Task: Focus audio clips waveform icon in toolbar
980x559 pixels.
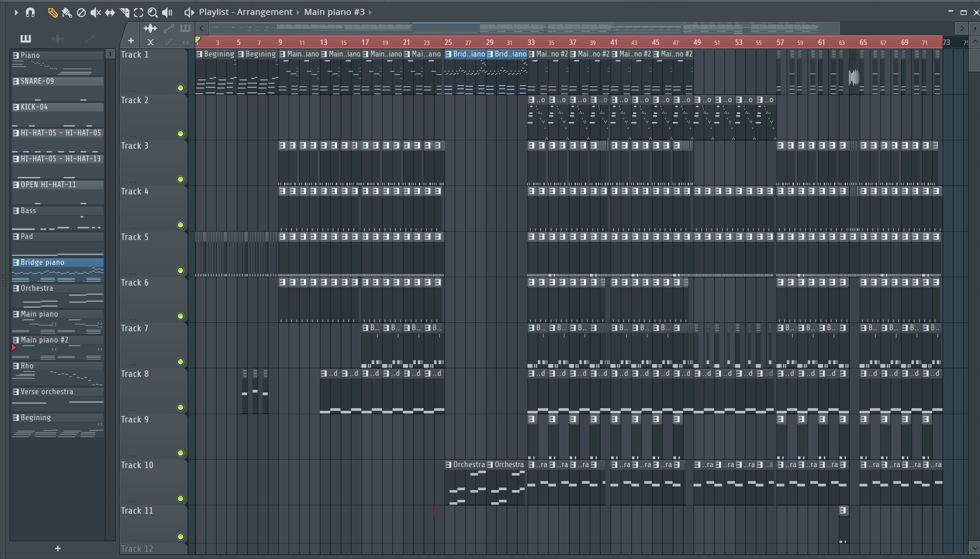Action: coord(150,28)
